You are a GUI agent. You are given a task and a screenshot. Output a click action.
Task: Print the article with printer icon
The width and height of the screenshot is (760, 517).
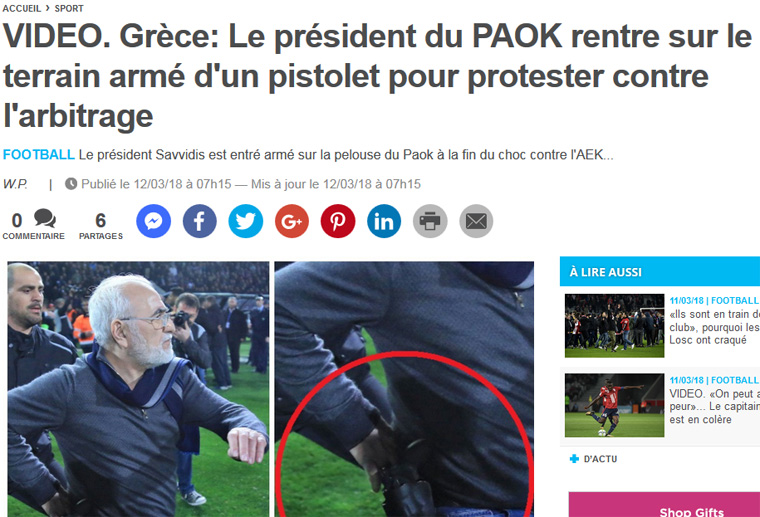(430, 221)
